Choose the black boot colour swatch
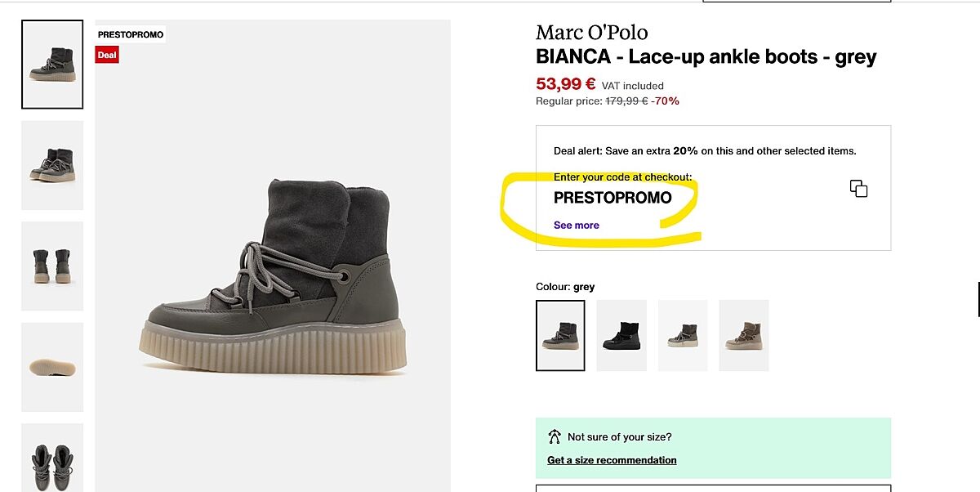The image size is (980, 492). click(621, 336)
